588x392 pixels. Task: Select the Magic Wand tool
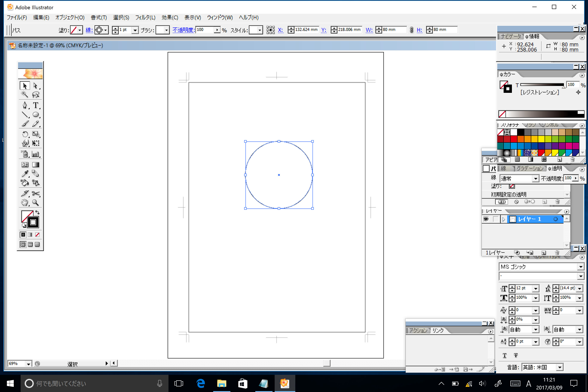[x=24, y=95]
